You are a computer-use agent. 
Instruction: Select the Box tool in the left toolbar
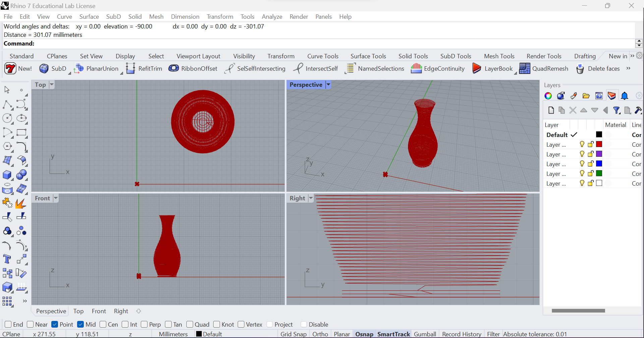[x=7, y=175]
